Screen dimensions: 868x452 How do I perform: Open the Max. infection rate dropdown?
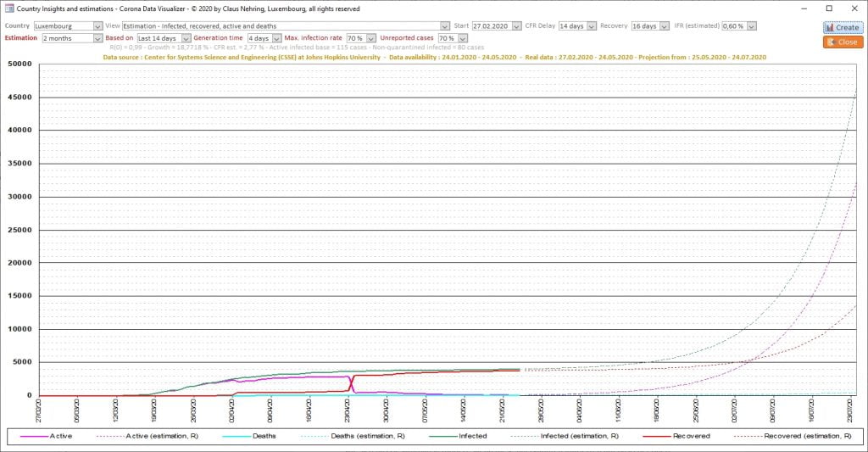(370, 38)
